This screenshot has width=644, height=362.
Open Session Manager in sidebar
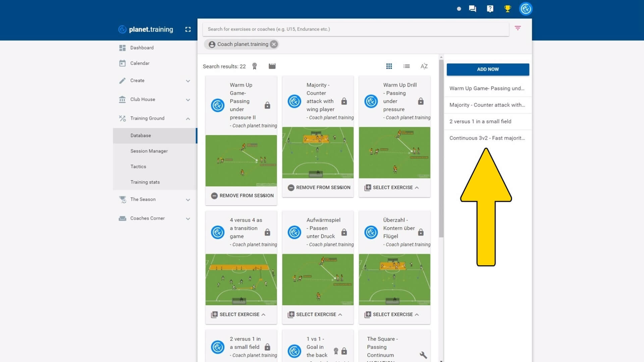coord(149,151)
